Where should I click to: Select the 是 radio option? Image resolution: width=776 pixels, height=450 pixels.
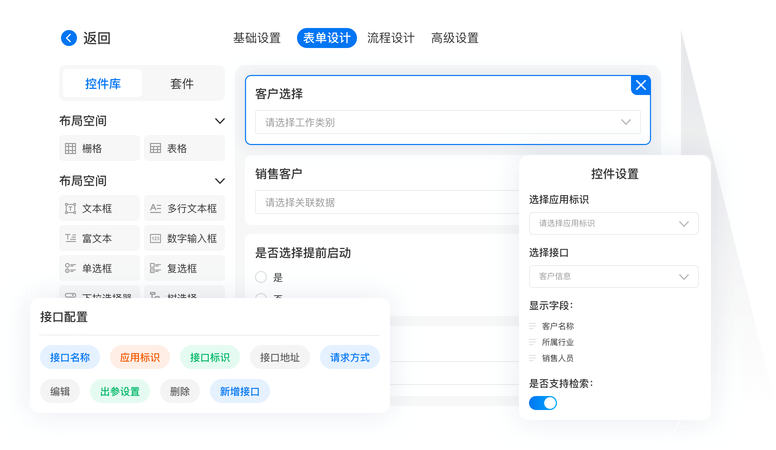(261, 277)
